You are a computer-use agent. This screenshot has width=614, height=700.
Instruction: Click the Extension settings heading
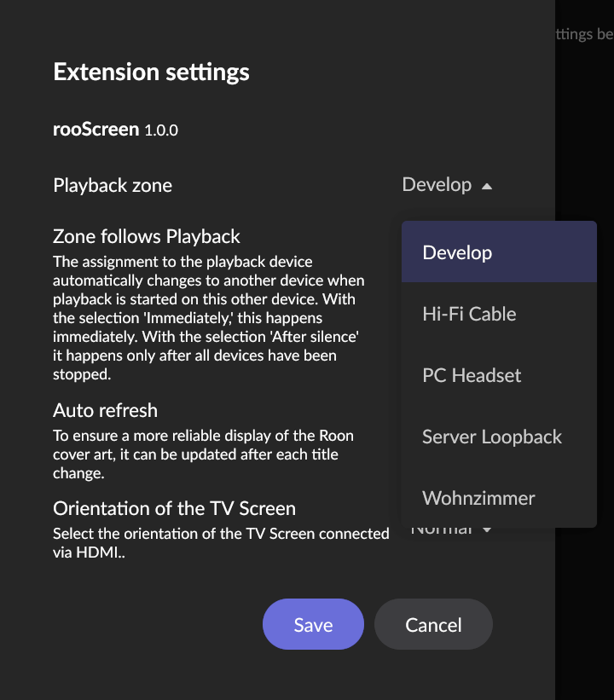click(152, 72)
